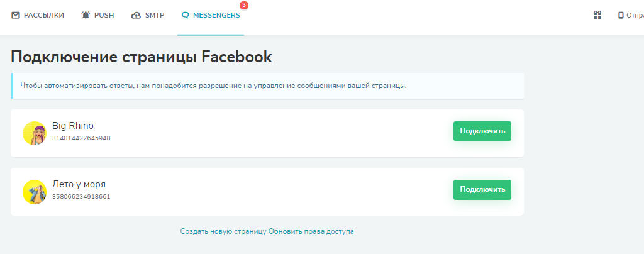The height and width of the screenshot is (254, 644).
Task: Open the Рассылки tab label
Action: coord(44,15)
